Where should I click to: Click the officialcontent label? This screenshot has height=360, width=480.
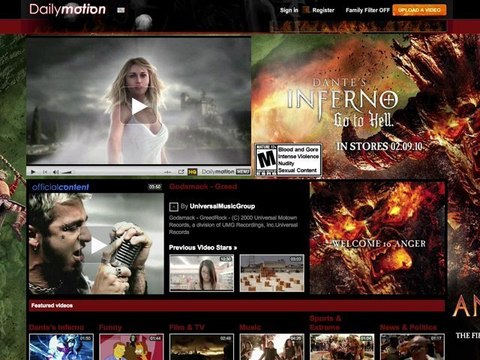tap(60, 187)
